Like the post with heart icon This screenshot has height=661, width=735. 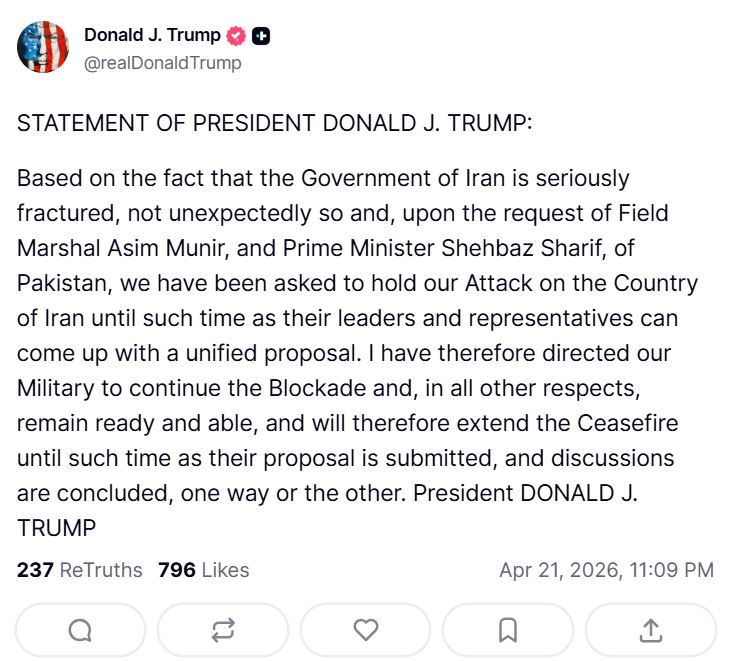coord(366,630)
